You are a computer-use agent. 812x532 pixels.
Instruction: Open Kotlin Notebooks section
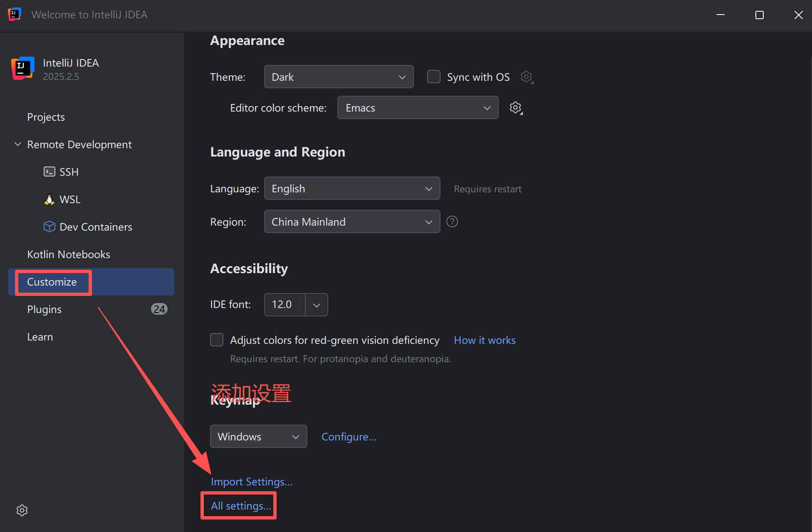point(91,254)
